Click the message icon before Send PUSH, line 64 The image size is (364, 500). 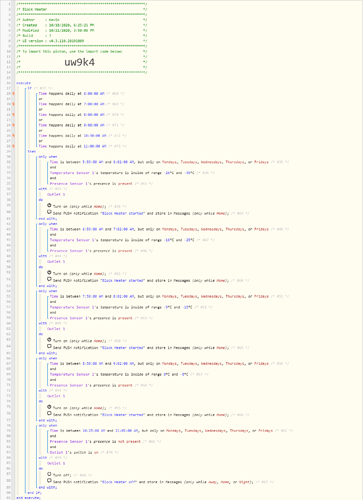[x=49, y=346]
